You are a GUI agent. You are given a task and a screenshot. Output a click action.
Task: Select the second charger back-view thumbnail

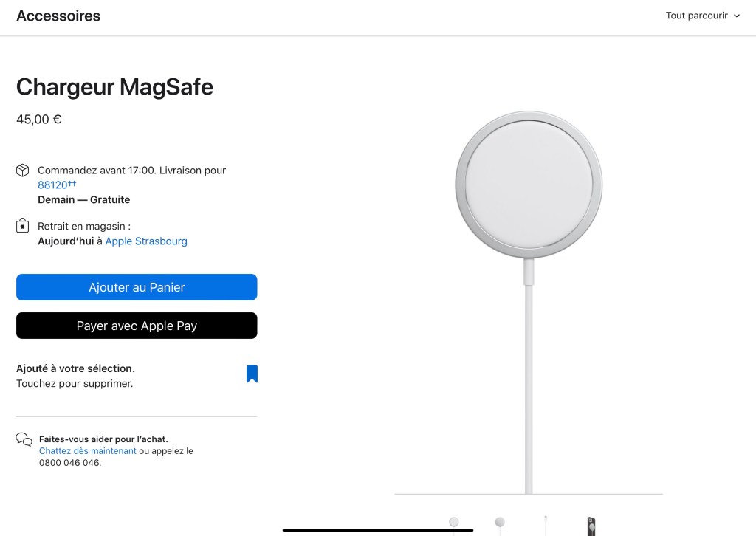coord(500,523)
